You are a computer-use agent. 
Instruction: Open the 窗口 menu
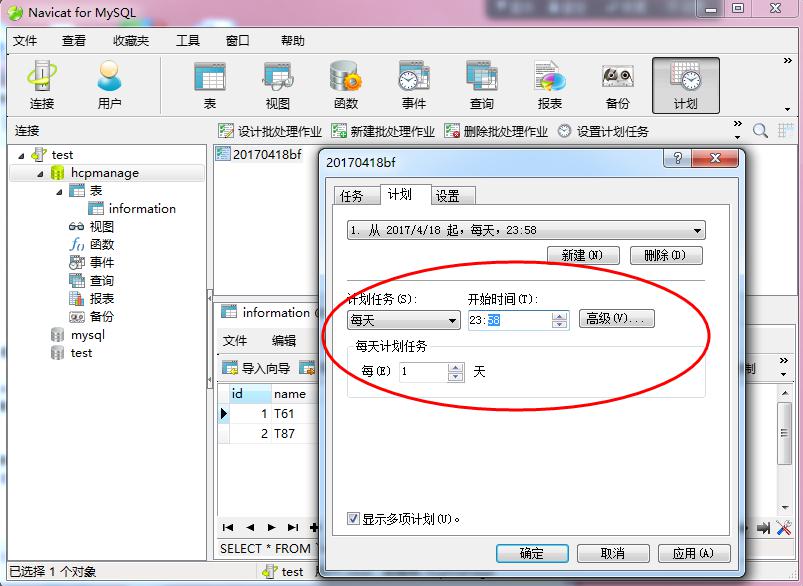pos(238,40)
